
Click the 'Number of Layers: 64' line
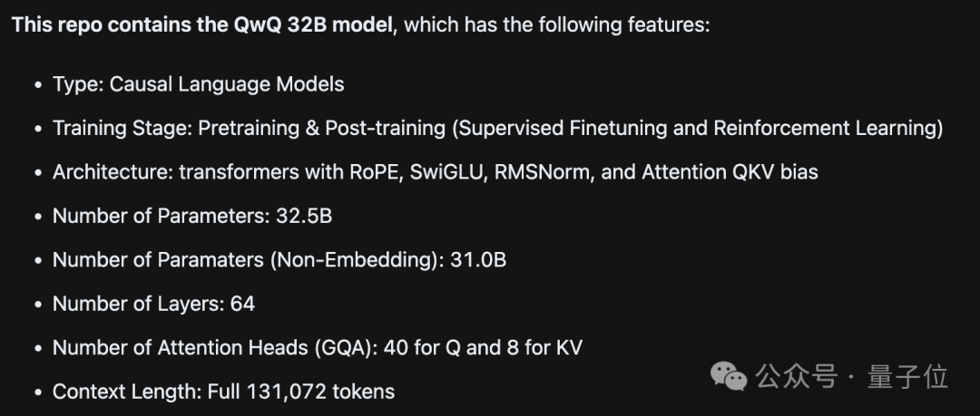(x=153, y=304)
